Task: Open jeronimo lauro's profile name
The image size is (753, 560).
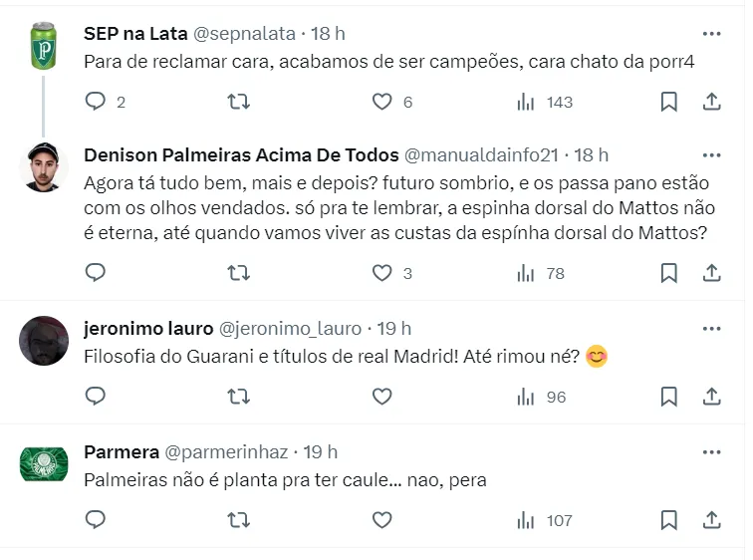Action: pos(148,328)
